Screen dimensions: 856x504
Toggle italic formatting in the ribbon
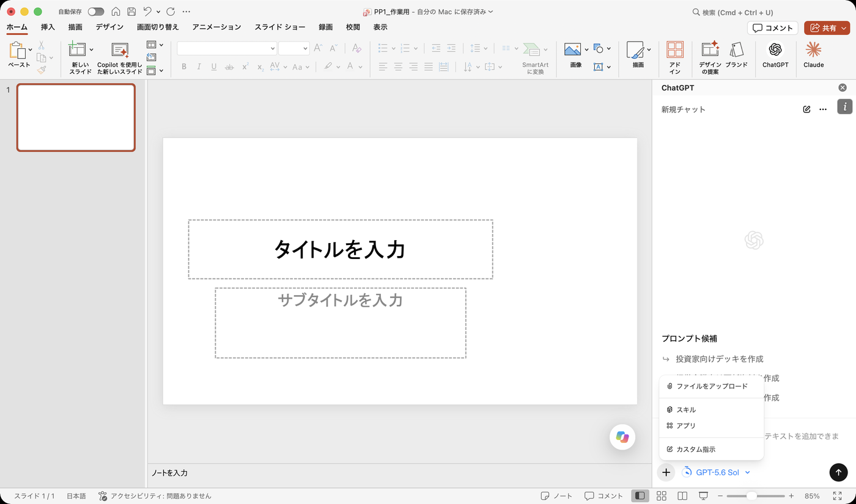[199, 67]
